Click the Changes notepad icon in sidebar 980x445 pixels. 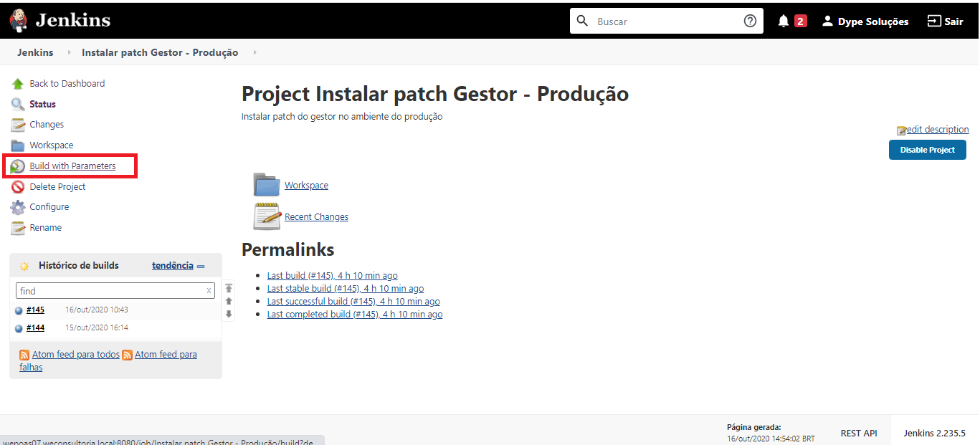[18, 125]
